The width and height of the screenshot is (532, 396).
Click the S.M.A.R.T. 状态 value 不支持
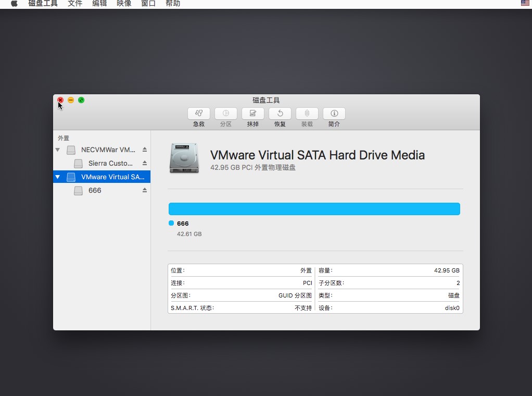[303, 308]
